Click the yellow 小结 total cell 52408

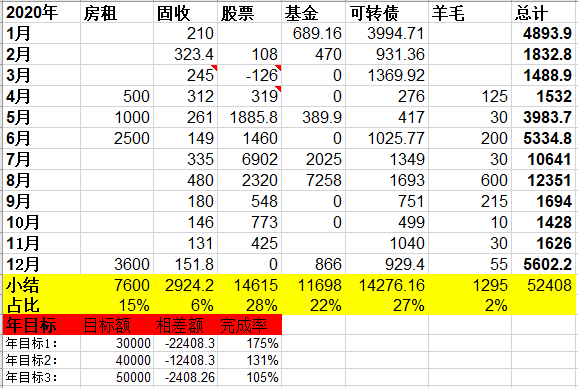(544, 285)
